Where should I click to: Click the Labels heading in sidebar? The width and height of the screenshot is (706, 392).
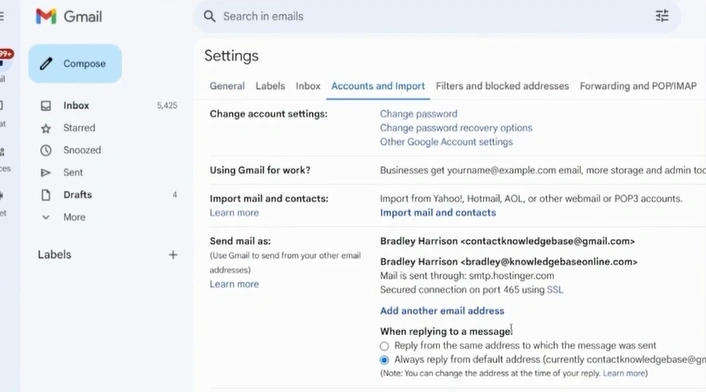[54, 255]
